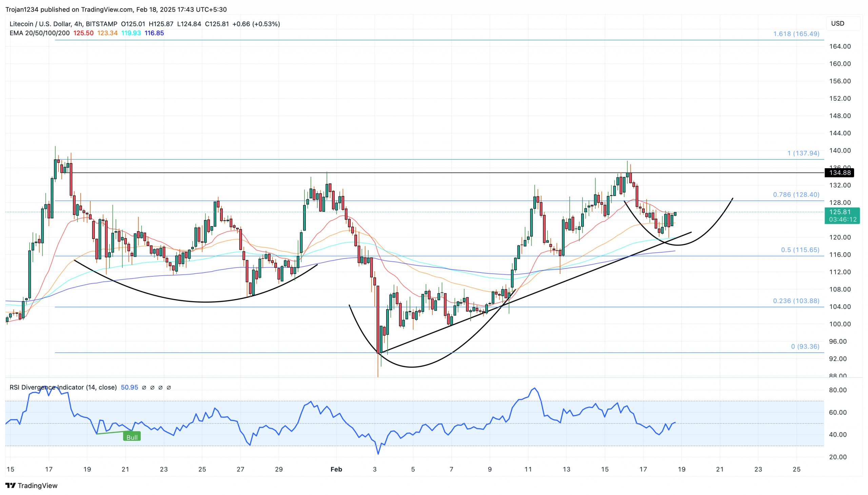Click the 1.618 (165.49) Fibonacci label

click(796, 34)
